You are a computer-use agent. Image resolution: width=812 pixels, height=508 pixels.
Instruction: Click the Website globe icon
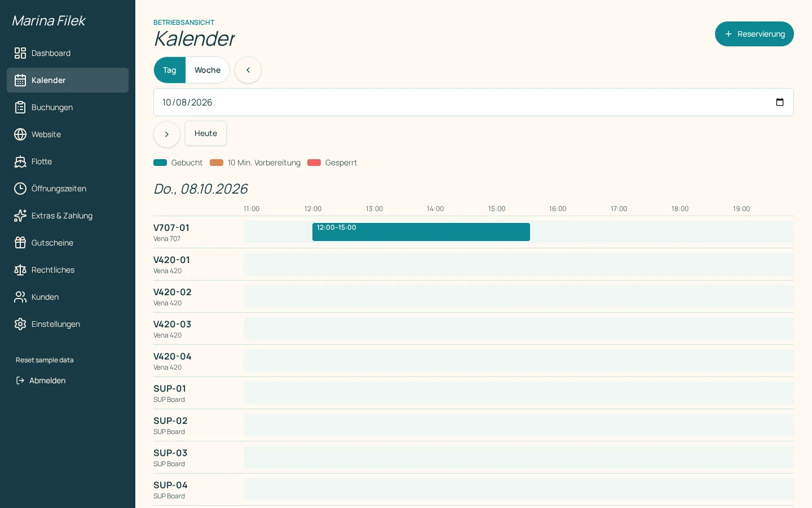pyautogui.click(x=20, y=134)
